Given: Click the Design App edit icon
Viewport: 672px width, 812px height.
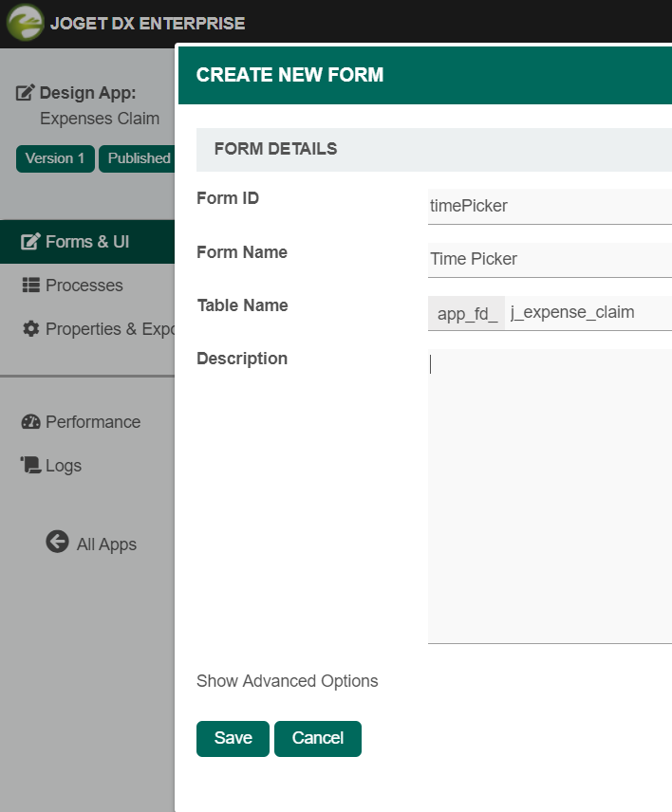Looking at the screenshot, I should (x=26, y=93).
